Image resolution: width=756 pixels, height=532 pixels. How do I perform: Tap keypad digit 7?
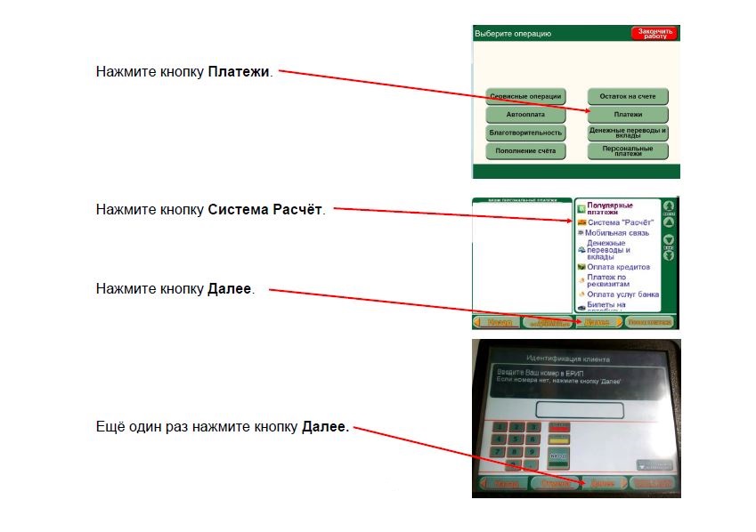498,452
